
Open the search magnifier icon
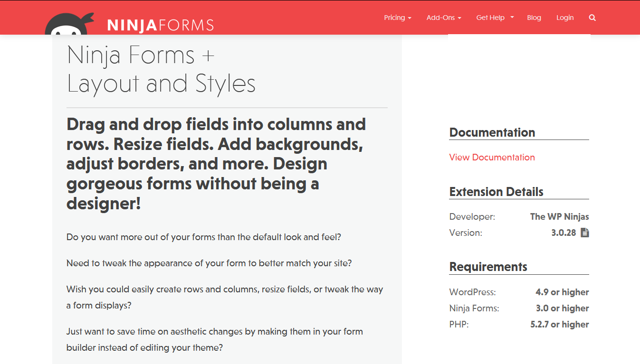click(x=592, y=18)
